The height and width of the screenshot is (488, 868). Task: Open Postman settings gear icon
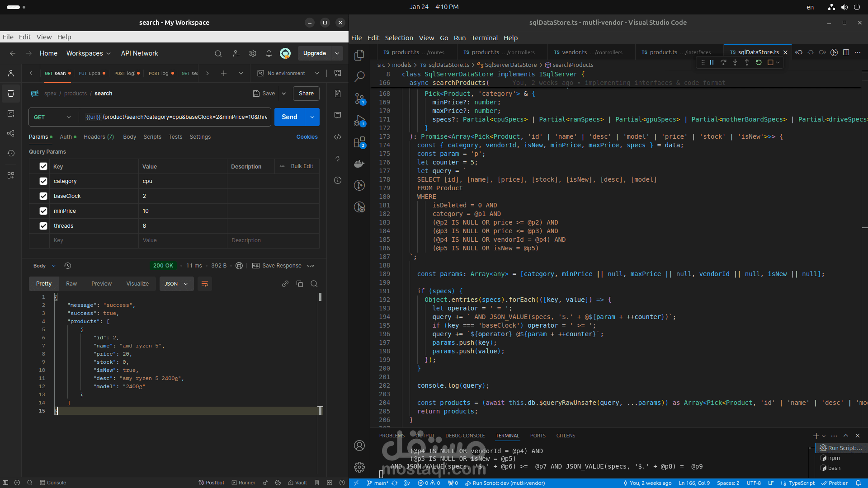253,53
